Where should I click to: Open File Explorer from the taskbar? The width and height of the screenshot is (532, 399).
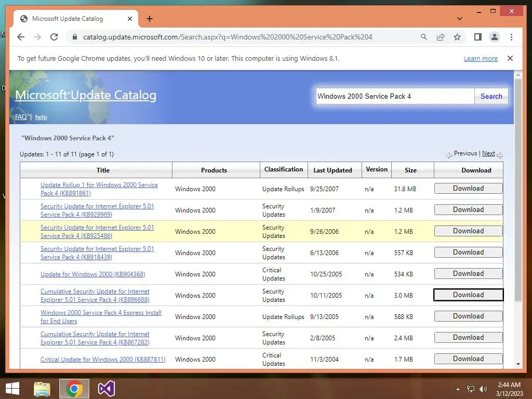point(42,389)
